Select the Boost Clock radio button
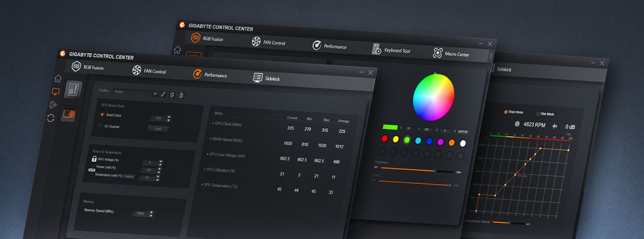The image size is (644, 239). [x=102, y=114]
